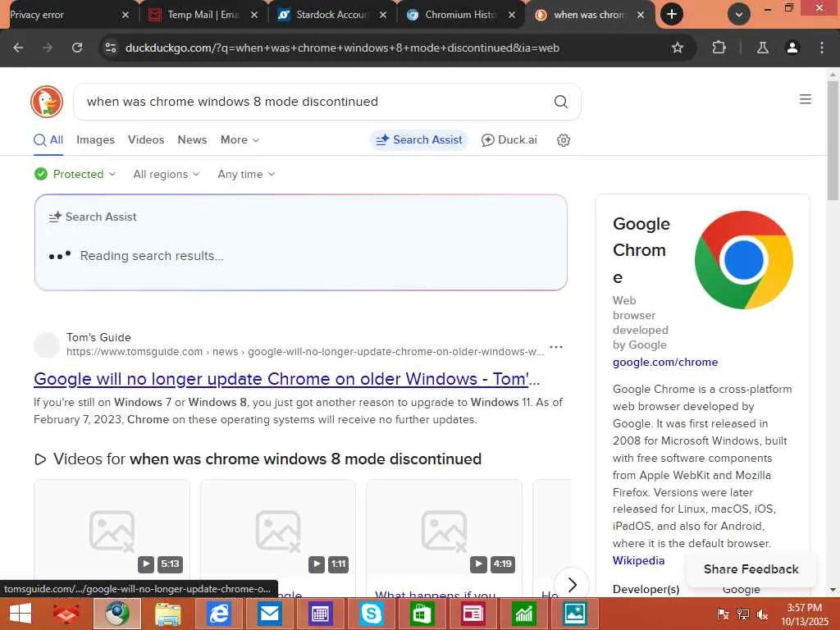Click the page vertical scrollbar thumb

point(833,140)
